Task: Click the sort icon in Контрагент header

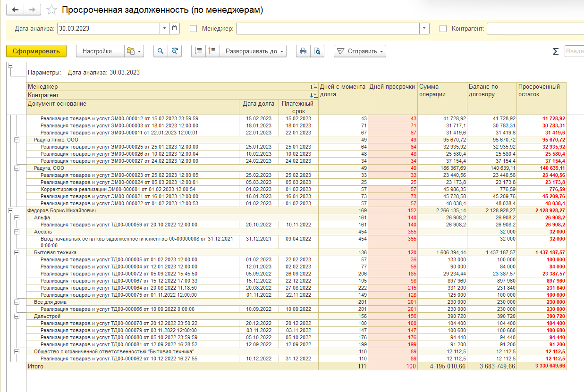Action: click(314, 95)
